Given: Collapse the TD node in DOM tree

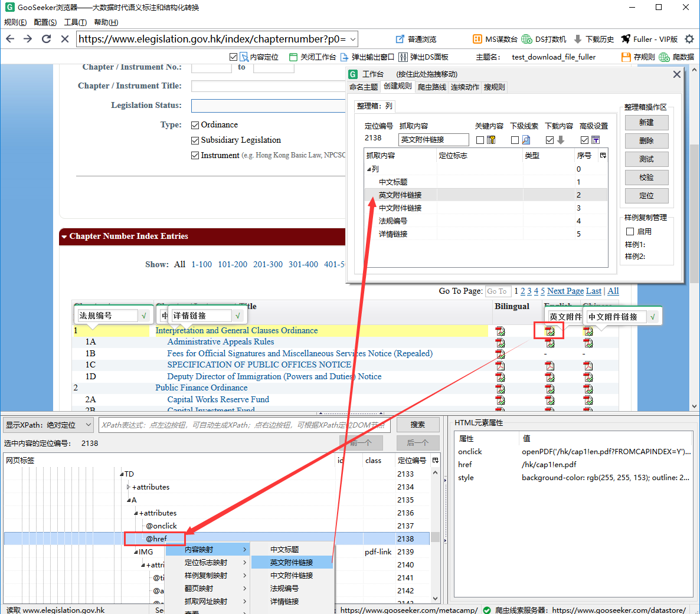Looking at the screenshot, I should [x=122, y=474].
